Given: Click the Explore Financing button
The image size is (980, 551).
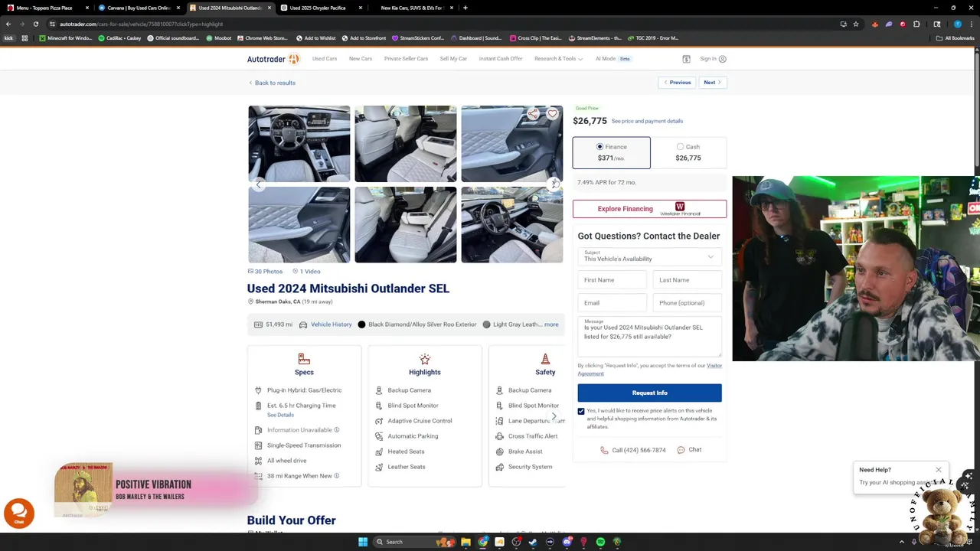Looking at the screenshot, I should coord(649,209).
